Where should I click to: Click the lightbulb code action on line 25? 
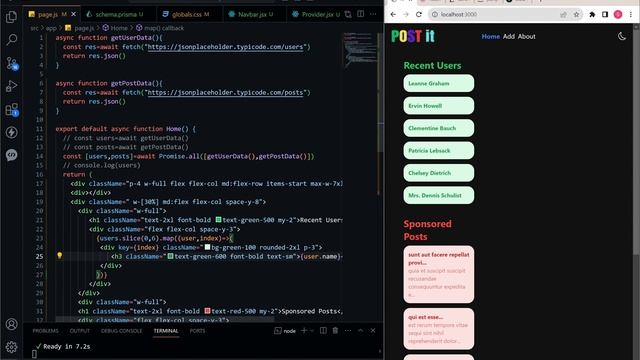[60, 256]
